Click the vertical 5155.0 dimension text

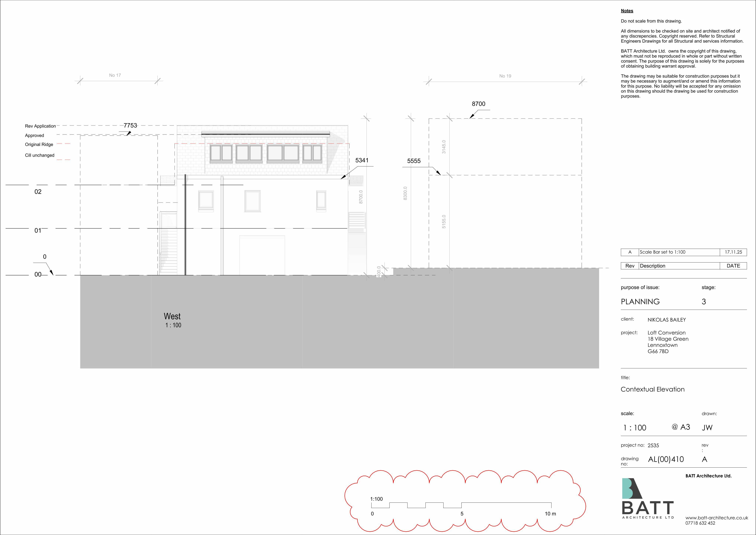click(444, 222)
